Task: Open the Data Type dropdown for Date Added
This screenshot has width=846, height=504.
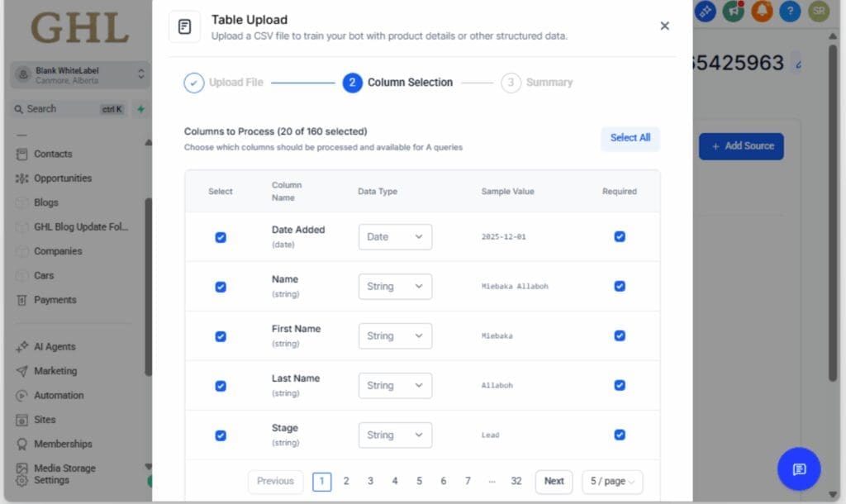Action: pos(395,236)
